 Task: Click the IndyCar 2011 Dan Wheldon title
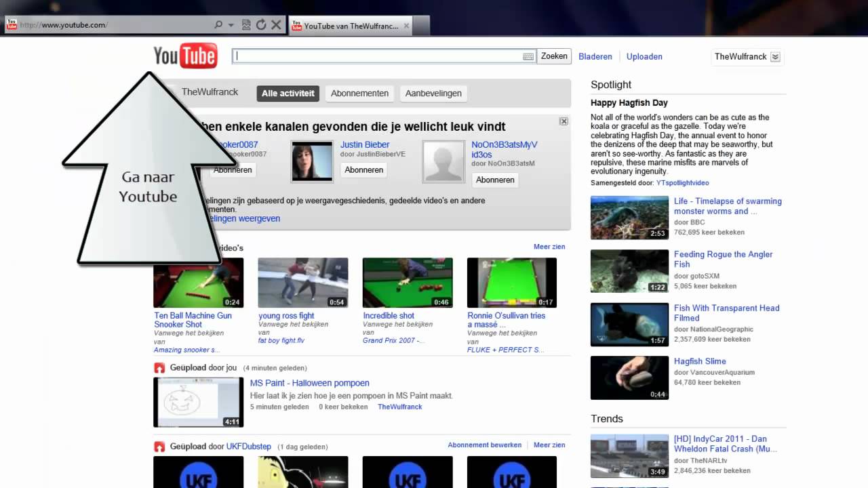point(726,444)
